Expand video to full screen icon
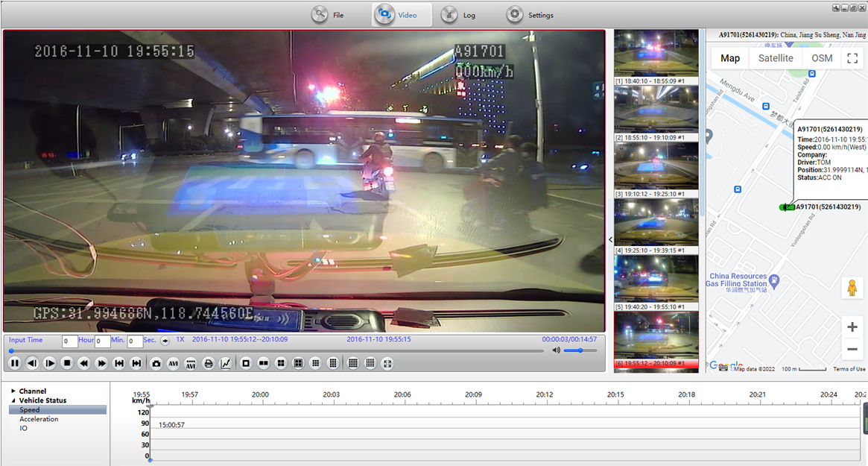 (387, 364)
